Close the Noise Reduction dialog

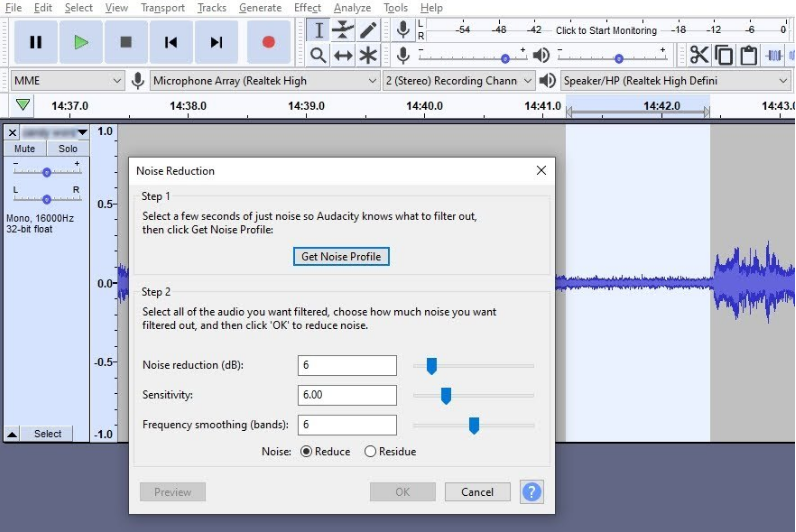pyautogui.click(x=541, y=171)
